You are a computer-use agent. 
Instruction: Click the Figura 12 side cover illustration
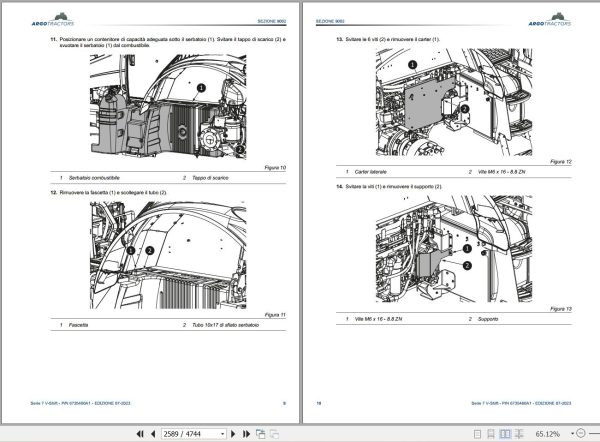454,101
